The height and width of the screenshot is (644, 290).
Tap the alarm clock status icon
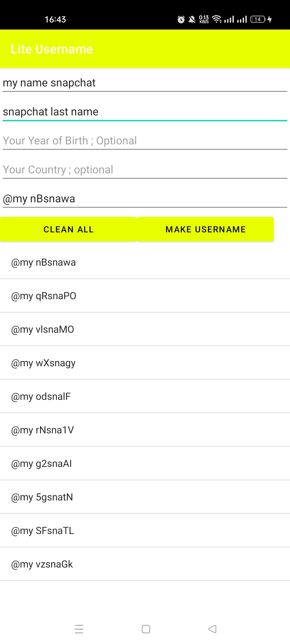(x=181, y=19)
